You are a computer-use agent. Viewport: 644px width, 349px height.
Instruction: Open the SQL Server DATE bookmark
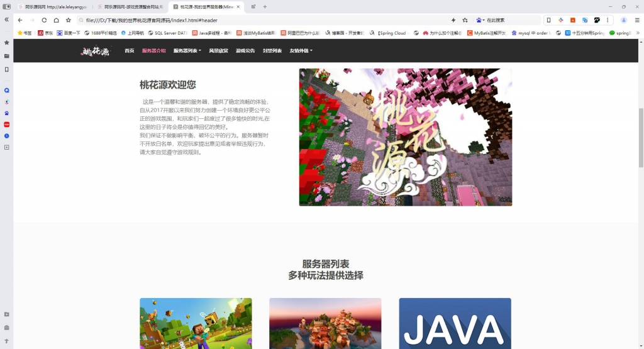click(x=168, y=33)
